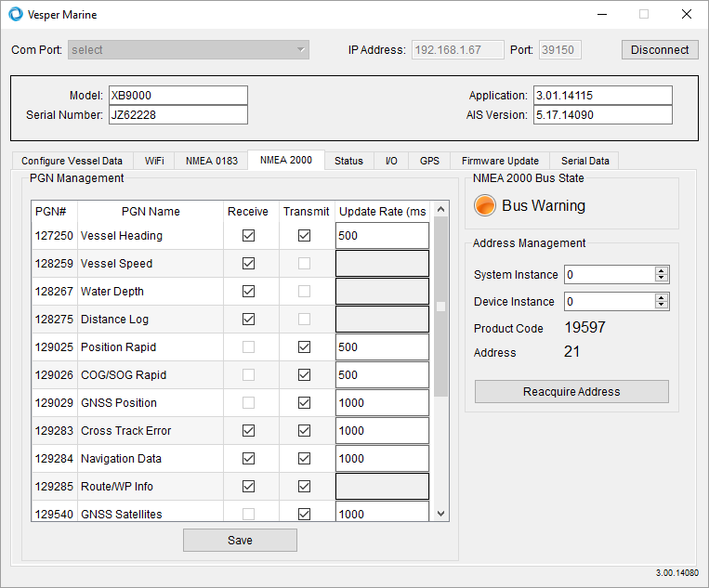
Task: Click the Reacquire Address button
Action: [x=571, y=391]
